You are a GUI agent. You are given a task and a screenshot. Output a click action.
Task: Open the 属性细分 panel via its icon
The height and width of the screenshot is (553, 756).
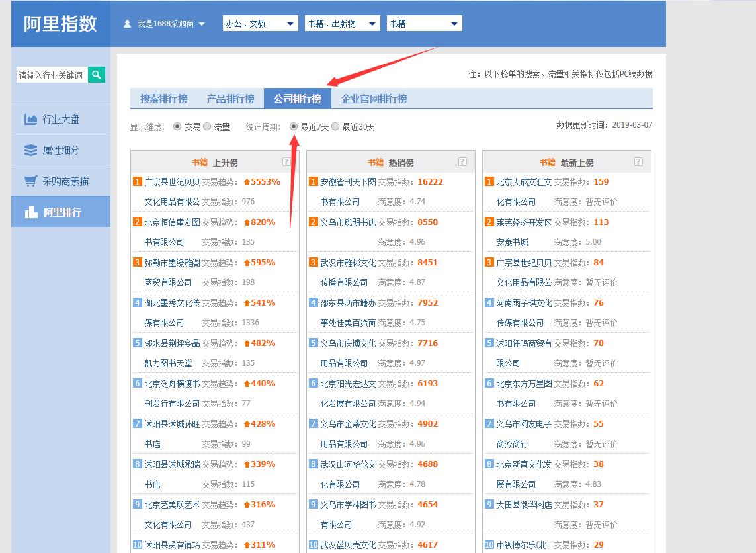pyautogui.click(x=31, y=149)
